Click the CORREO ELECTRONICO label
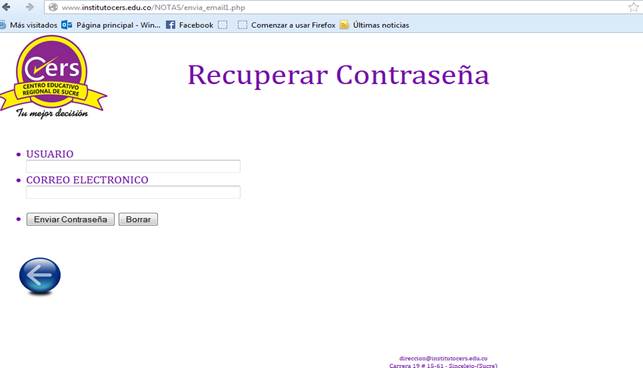The width and height of the screenshot is (643, 368). pos(87,180)
